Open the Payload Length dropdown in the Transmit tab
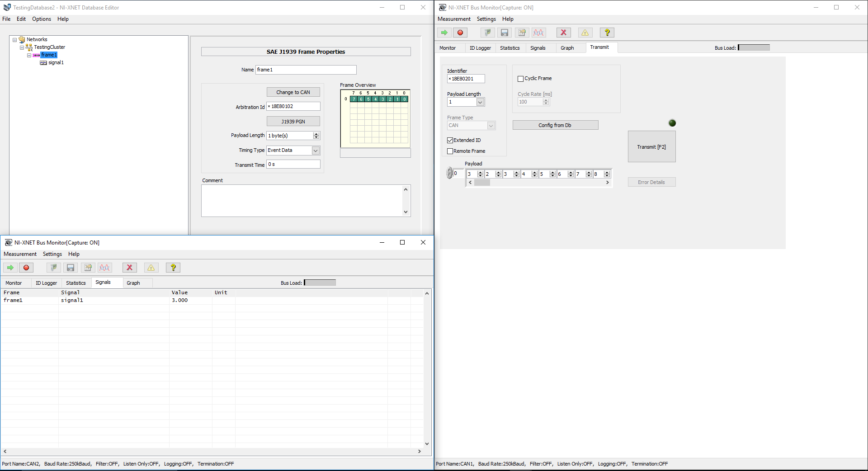868x471 pixels. click(480, 102)
